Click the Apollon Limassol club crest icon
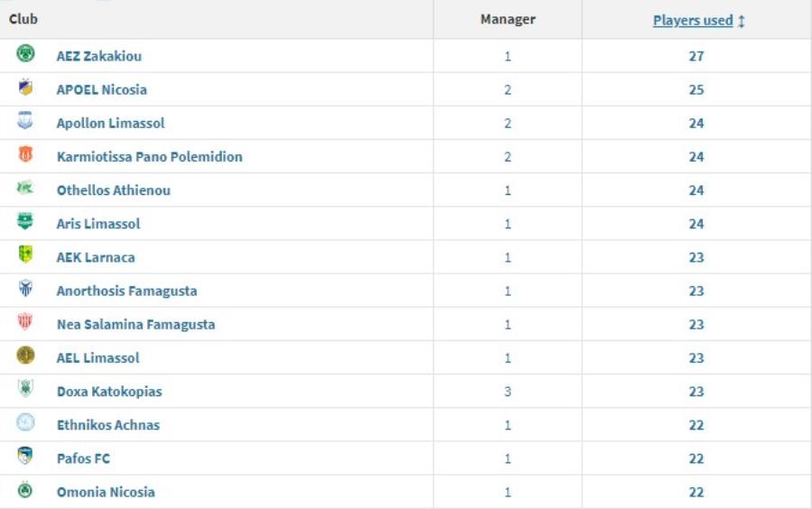The height and width of the screenshot is (509, 812). (25, 121)
